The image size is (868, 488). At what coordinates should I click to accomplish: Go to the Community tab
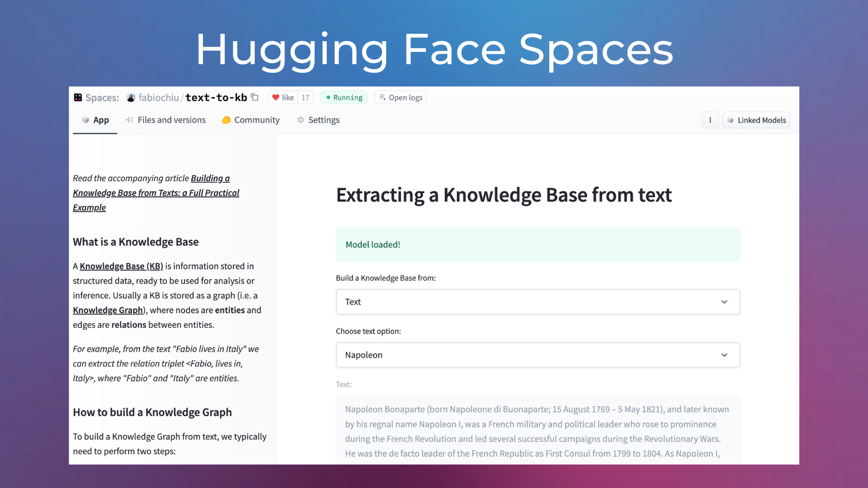tap(251, 120)
